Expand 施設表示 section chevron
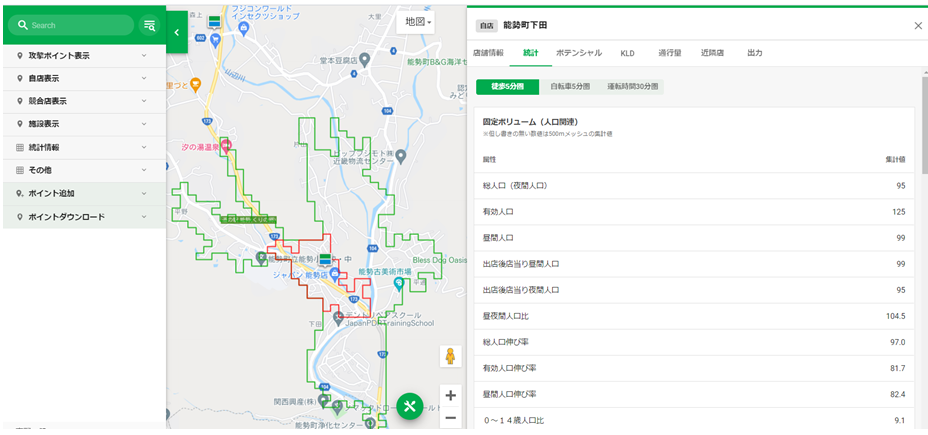928x435 pixels. point(144,124)
